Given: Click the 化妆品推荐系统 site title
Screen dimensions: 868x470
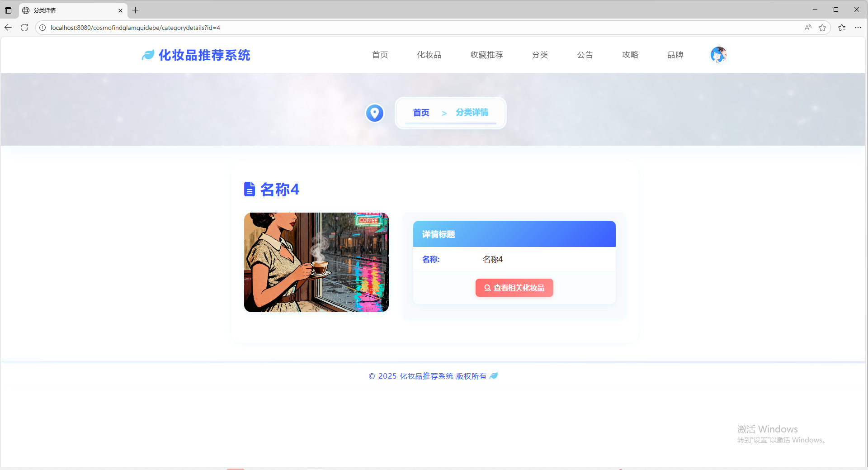Looking at the screenshot, I should tap(204, 55).
